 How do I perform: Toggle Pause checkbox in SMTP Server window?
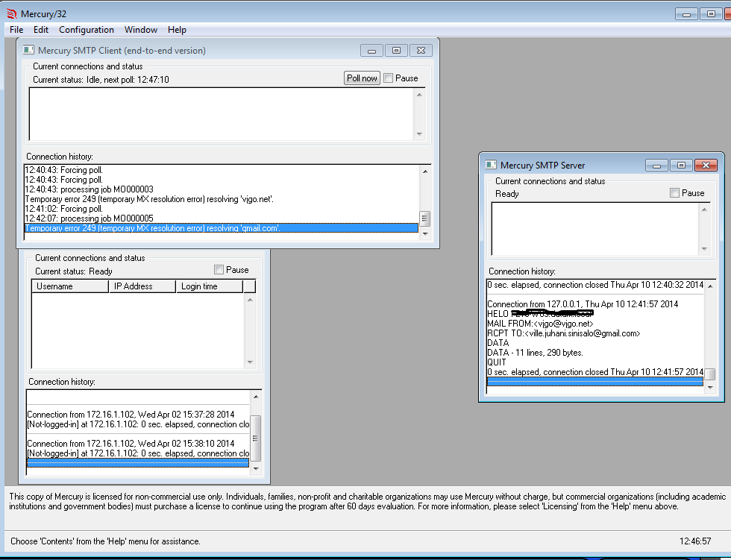point(674,193)
